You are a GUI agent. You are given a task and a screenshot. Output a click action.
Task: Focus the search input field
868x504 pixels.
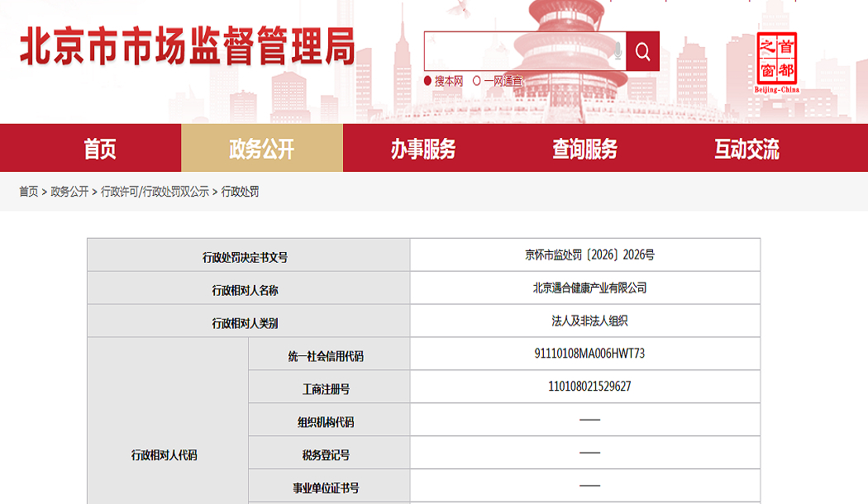(x=525, y=51)
